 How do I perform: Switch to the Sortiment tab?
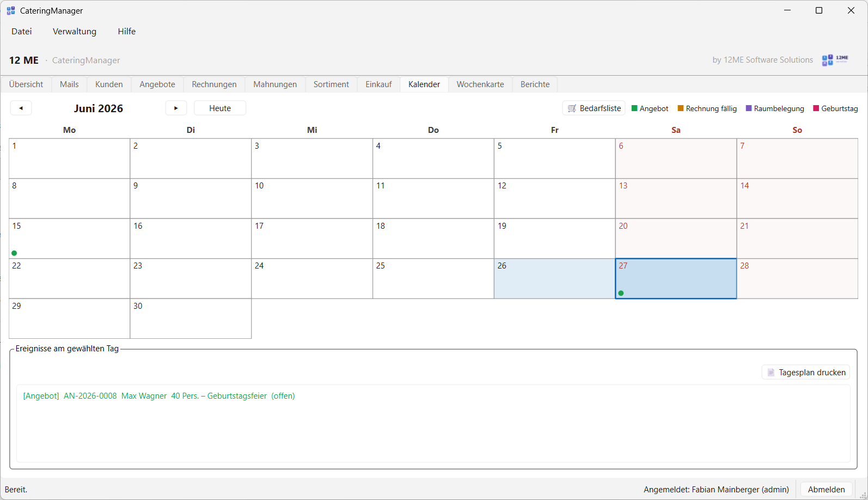pos(331,84)
